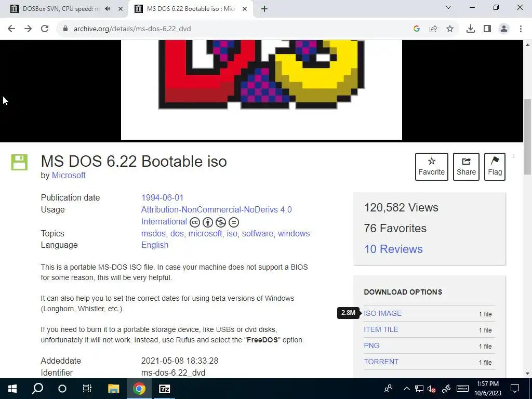Click the no-derivatives equals icon
This screenshot has width=532, height=399.
pyautogui.click(x=234, y=222)
